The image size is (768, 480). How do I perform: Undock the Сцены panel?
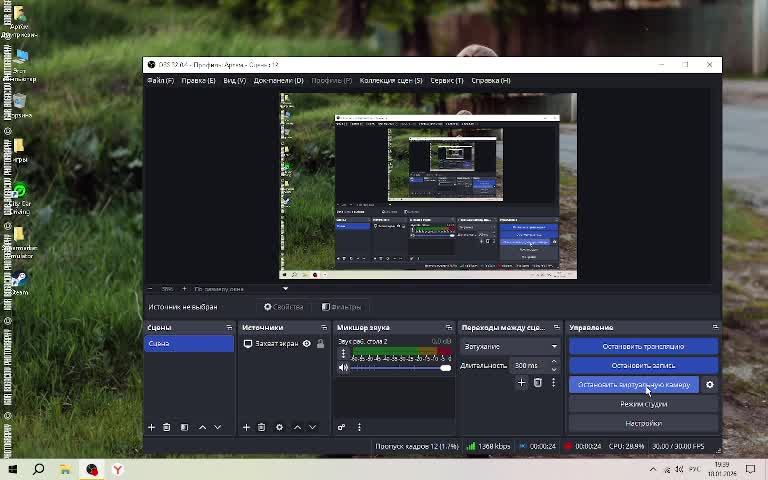(x=229, y=327)
